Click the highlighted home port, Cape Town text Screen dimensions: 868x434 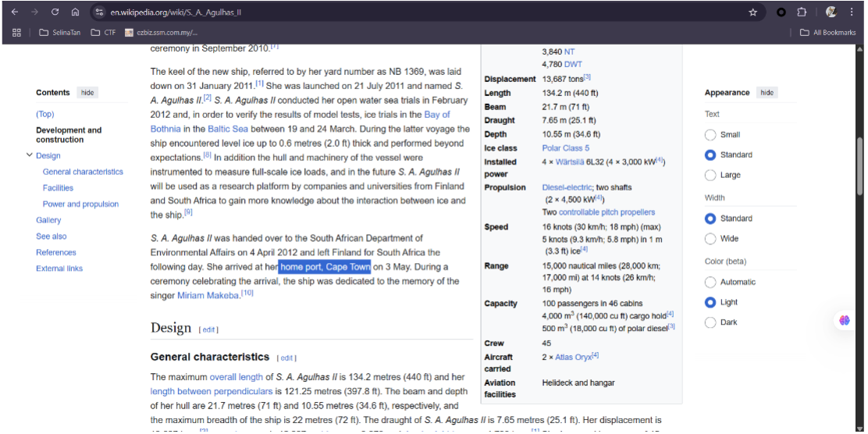point(325,267)
